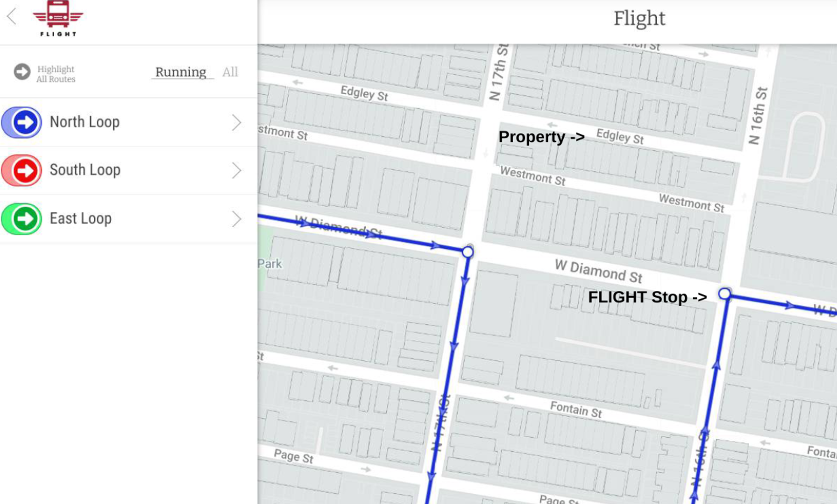Click the back arrow in header
837x504 pixels.
[12, 16]
